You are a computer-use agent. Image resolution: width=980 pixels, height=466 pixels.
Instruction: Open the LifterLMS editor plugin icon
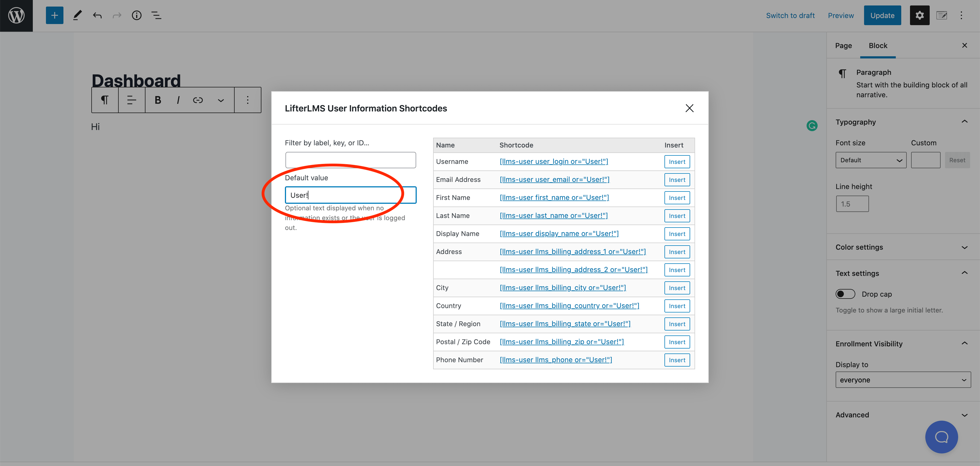tap(942, 16)
